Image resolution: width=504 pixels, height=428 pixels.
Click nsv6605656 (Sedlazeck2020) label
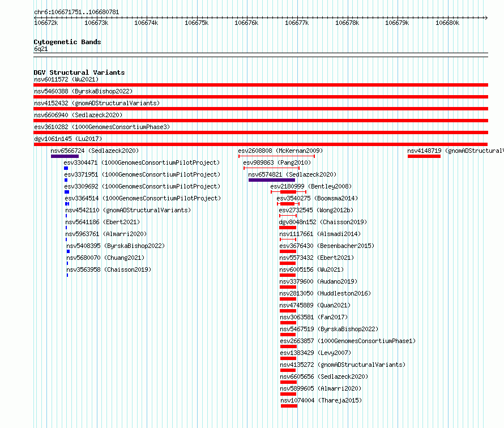tap(324, 376)
